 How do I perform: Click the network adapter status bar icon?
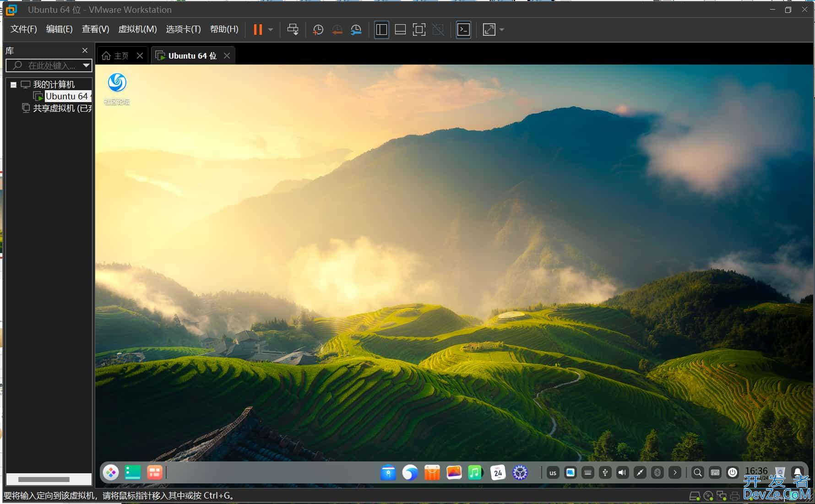(x=722, y=496)
